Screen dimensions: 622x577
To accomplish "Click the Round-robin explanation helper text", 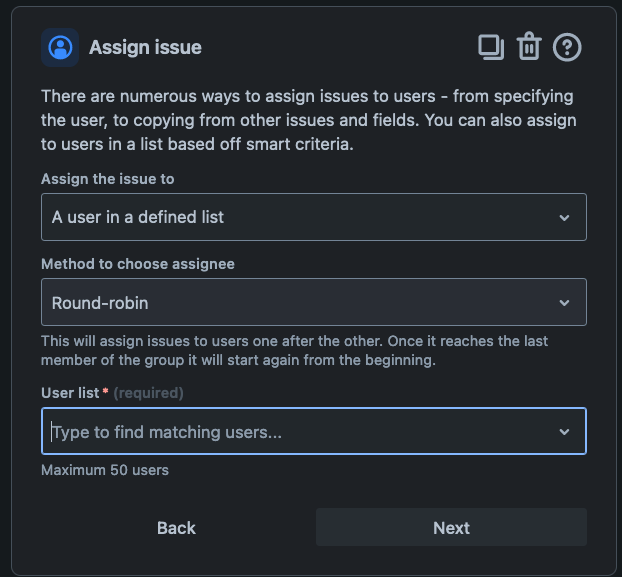I will point(294,351).
